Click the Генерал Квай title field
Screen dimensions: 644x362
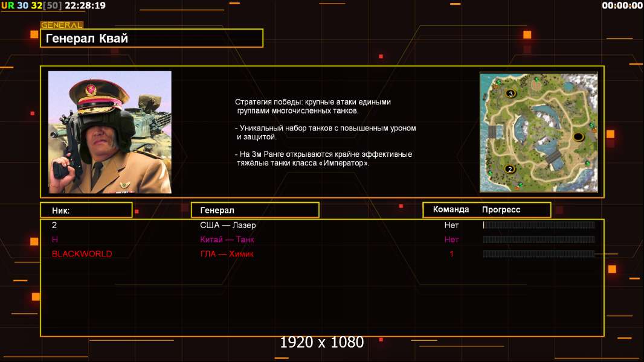pyautogui.click(x=152, y=39)
